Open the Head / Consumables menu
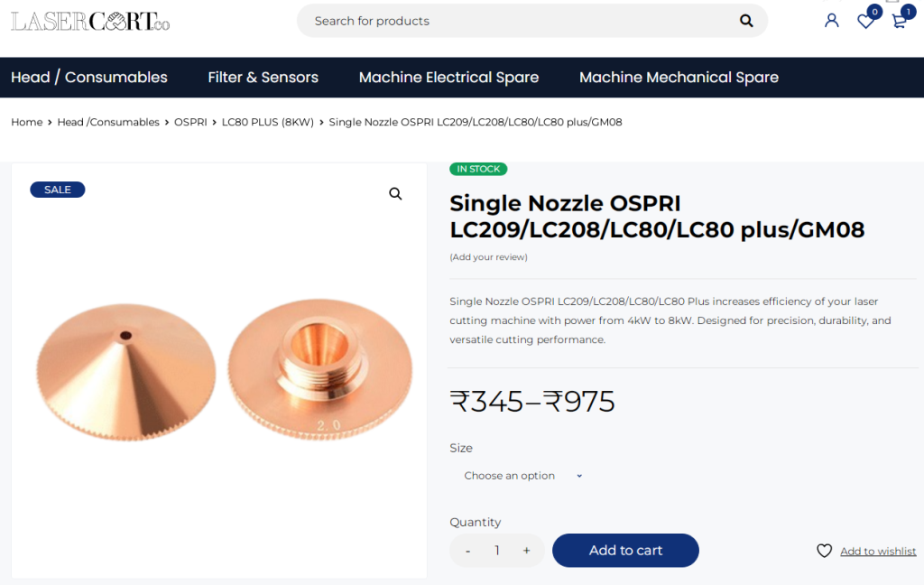924x585 pixels. click(89, 78)
